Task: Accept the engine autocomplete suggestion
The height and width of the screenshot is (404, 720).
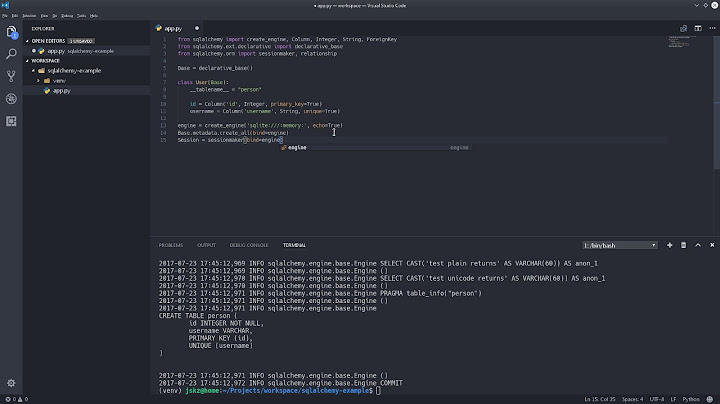Action: (375, 148)
